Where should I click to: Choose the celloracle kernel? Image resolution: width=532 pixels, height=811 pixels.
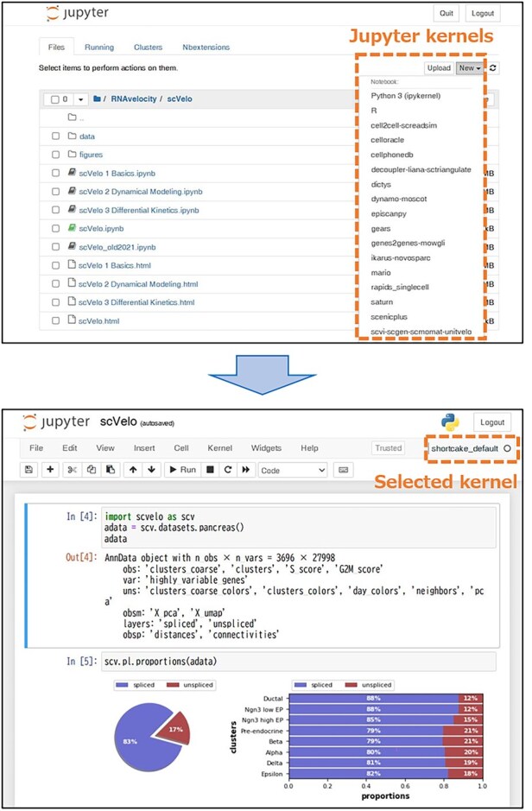[387, 140]
